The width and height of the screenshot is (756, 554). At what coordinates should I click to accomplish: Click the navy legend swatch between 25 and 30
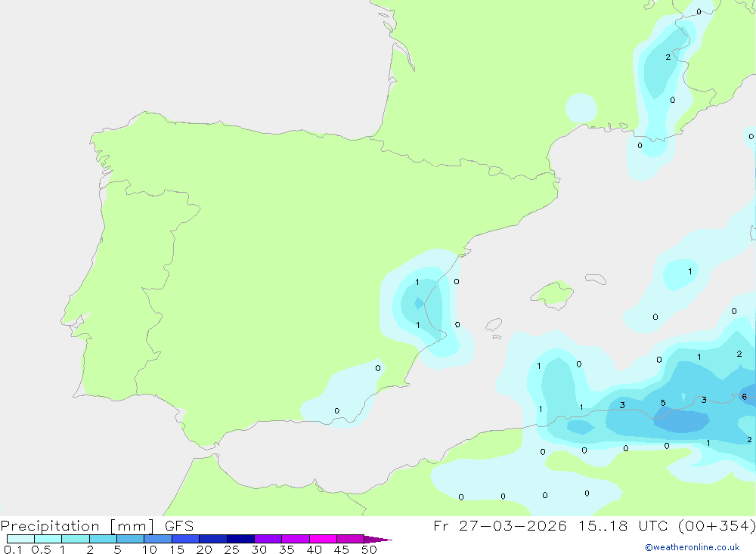tap(240, 539)
